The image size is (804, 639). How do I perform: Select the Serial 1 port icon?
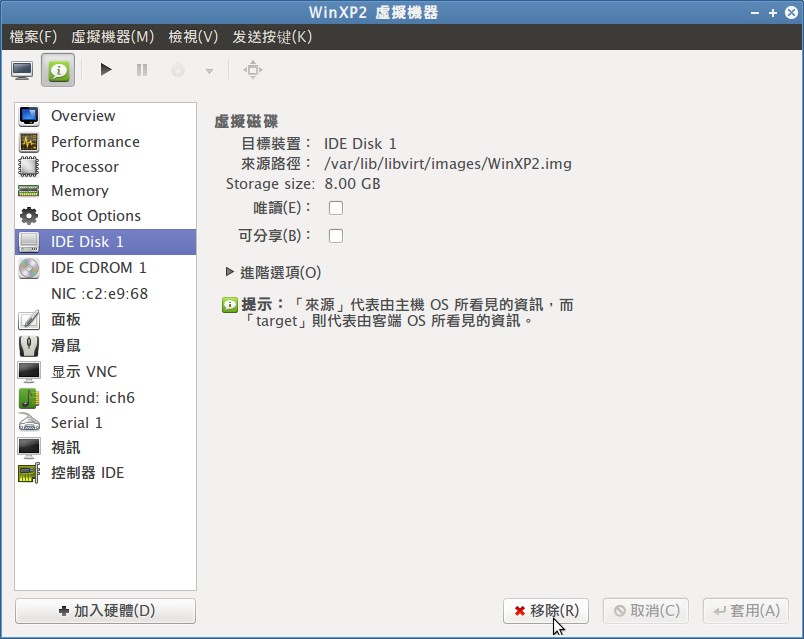coord(29,423)
